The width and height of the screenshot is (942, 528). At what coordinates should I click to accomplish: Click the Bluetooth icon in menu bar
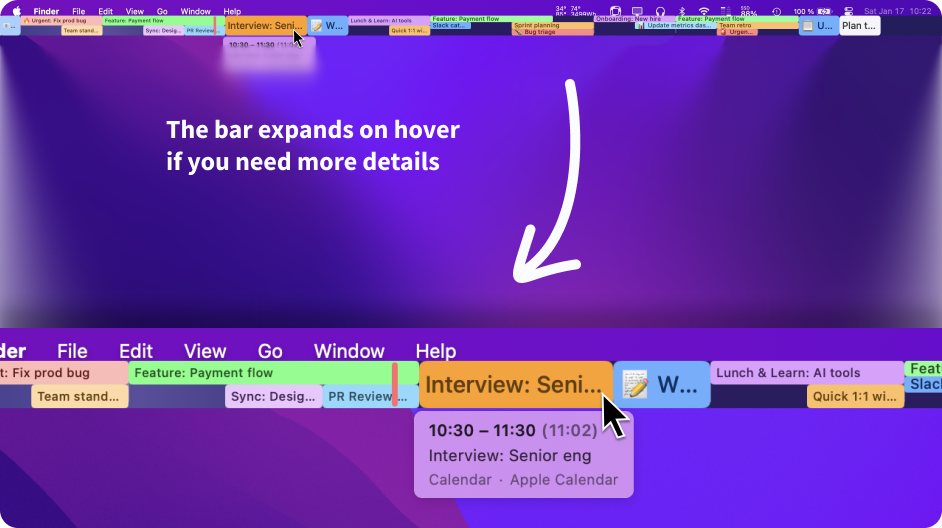point(680,11)
